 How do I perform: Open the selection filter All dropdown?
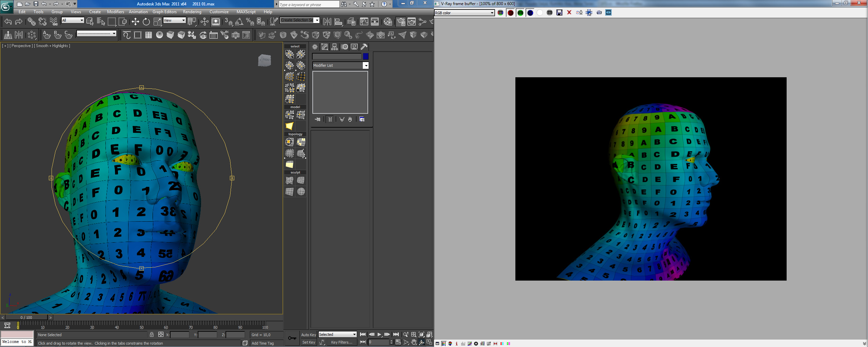[x=73, y=20]
